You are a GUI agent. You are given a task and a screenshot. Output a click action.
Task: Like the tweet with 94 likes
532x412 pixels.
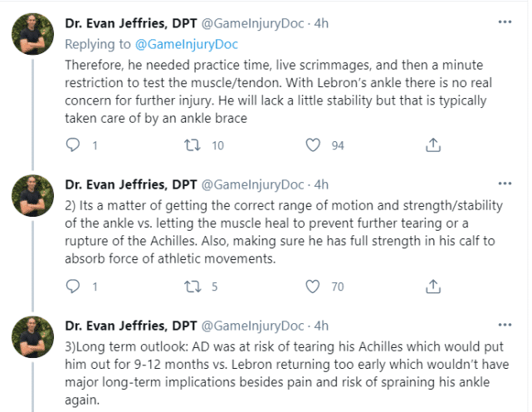[x=313, y=145]
